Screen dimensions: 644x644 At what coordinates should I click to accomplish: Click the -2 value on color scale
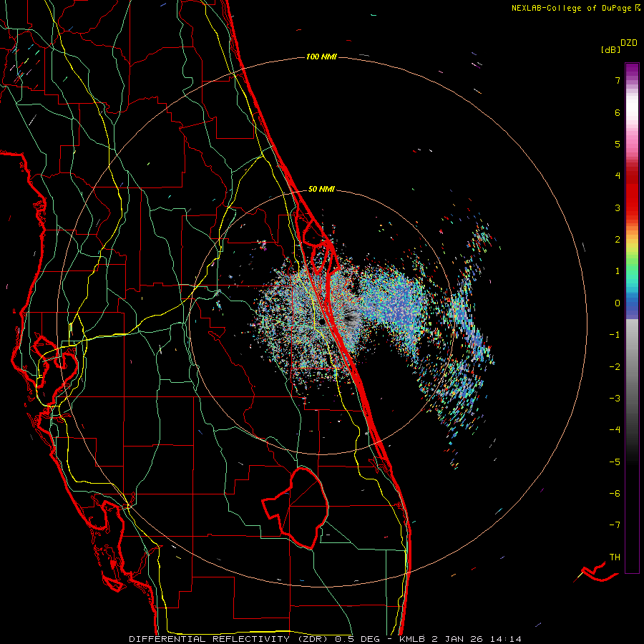pyautogui.click(x=615, y=366)
